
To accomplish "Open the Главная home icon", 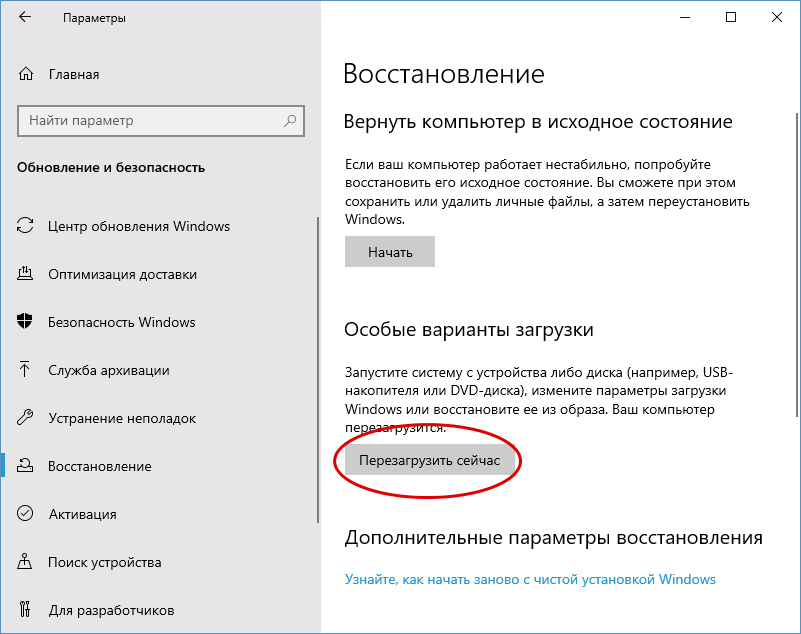I will [26, 74].
